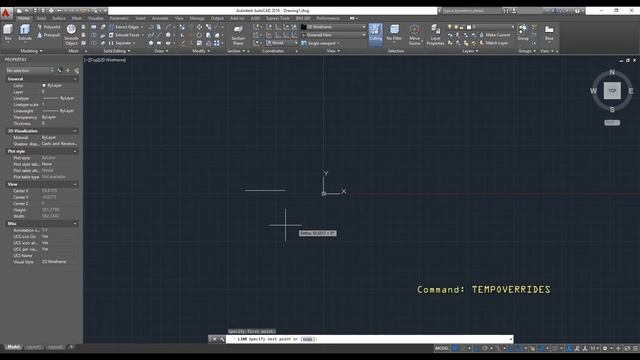The width and height of the screenshot is (640, 360).
Task: Open the Unsaved View dropdown
Action: 333,35
